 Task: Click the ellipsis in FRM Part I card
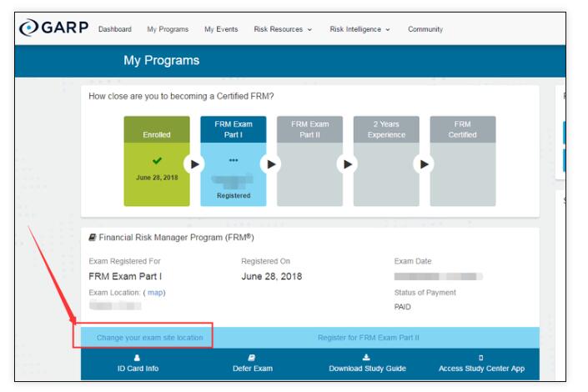tap(234, 160)
